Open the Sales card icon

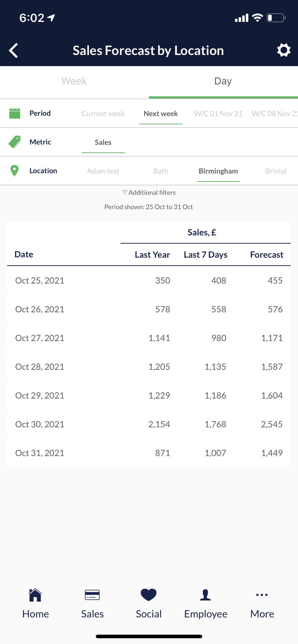92,595
